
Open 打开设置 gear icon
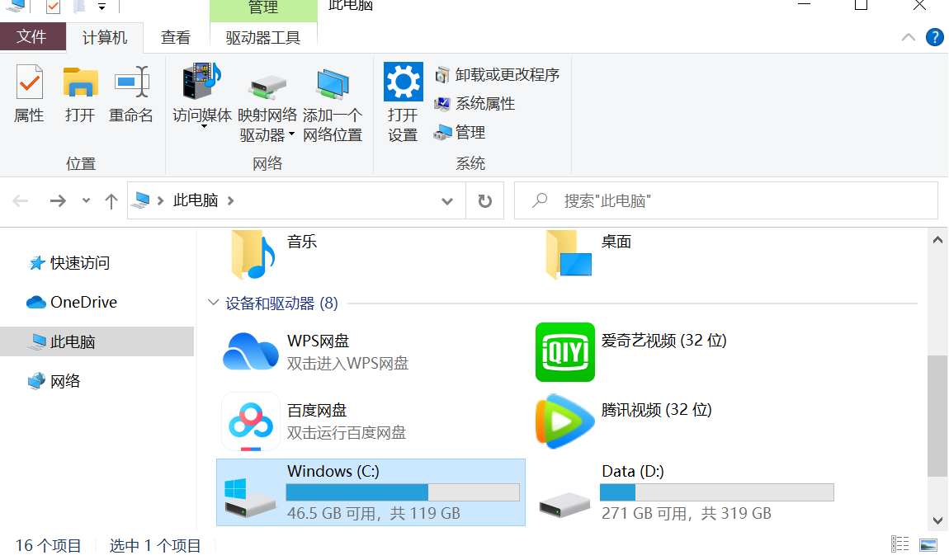click(x=403, y=82)
